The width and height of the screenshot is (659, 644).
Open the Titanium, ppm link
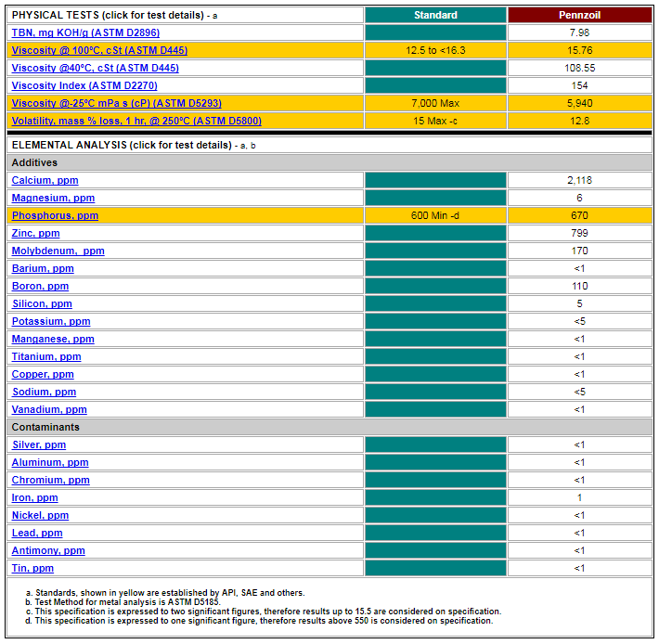click(46, 356)
